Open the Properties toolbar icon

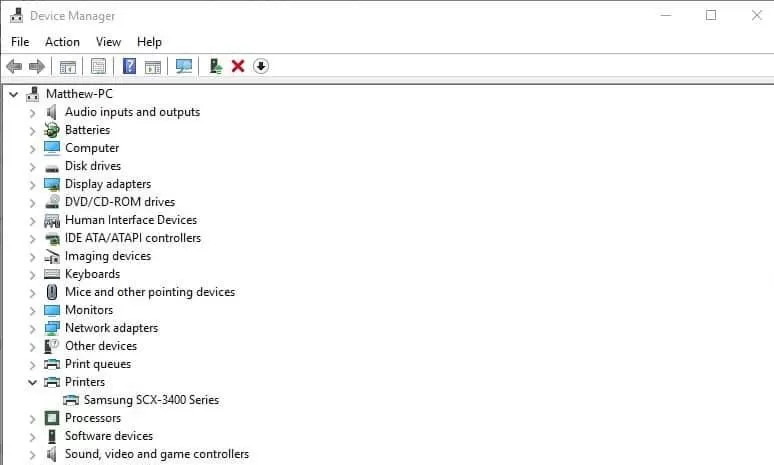tap(98, 66)
